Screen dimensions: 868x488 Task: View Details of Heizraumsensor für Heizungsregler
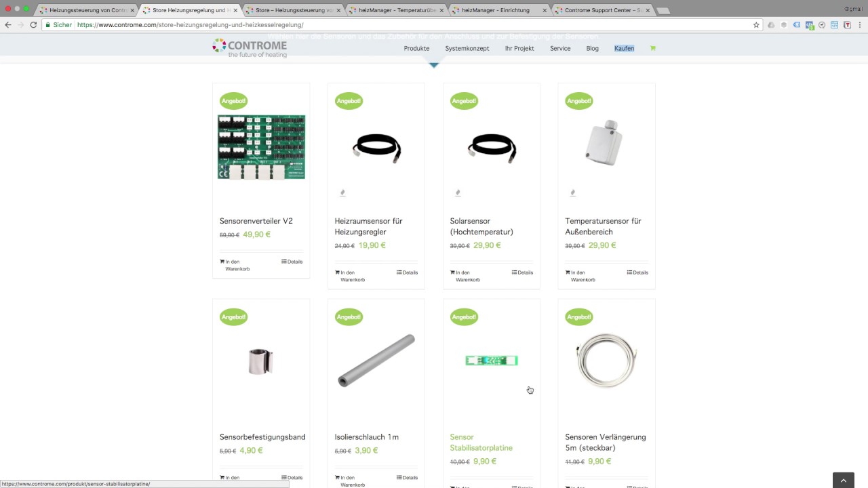click(x=407, y=272)
